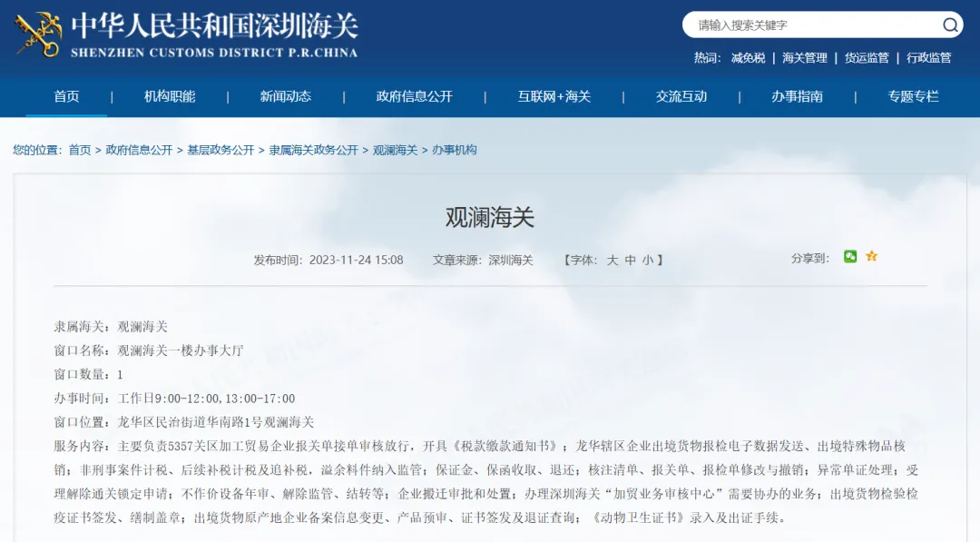Click hot word 货运监管

[x=867, y=58]
